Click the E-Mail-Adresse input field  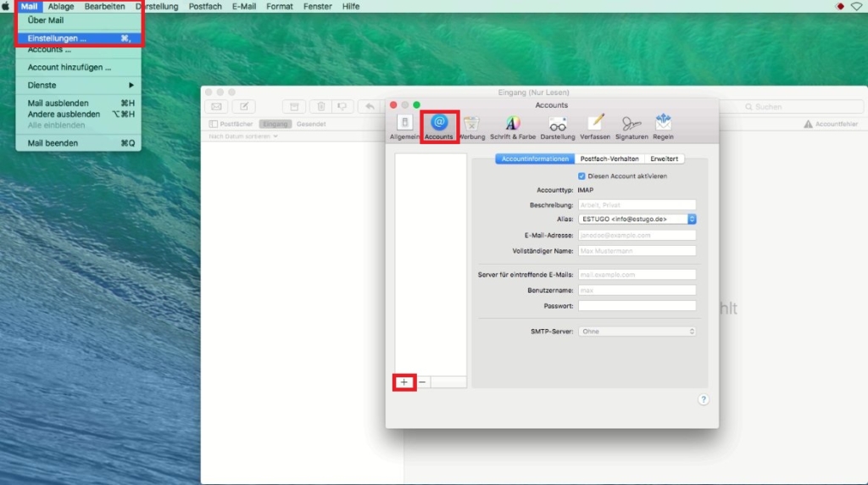637,235
